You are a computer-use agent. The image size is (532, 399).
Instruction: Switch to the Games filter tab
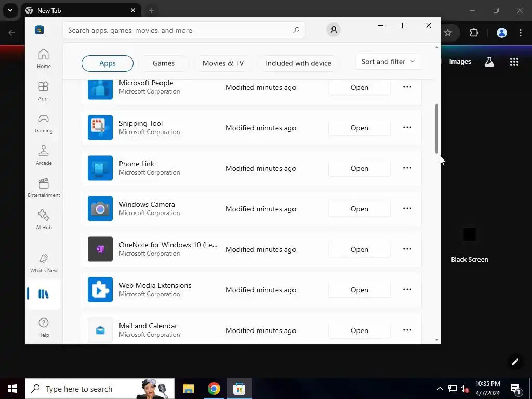tap(164, 63)
